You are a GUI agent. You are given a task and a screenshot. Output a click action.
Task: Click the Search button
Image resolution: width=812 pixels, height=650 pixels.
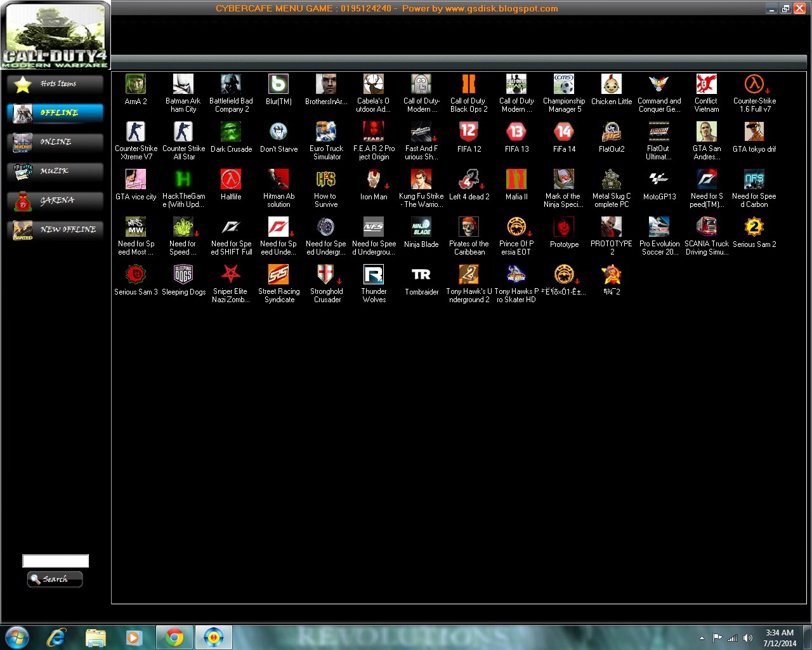click(55, 579)
